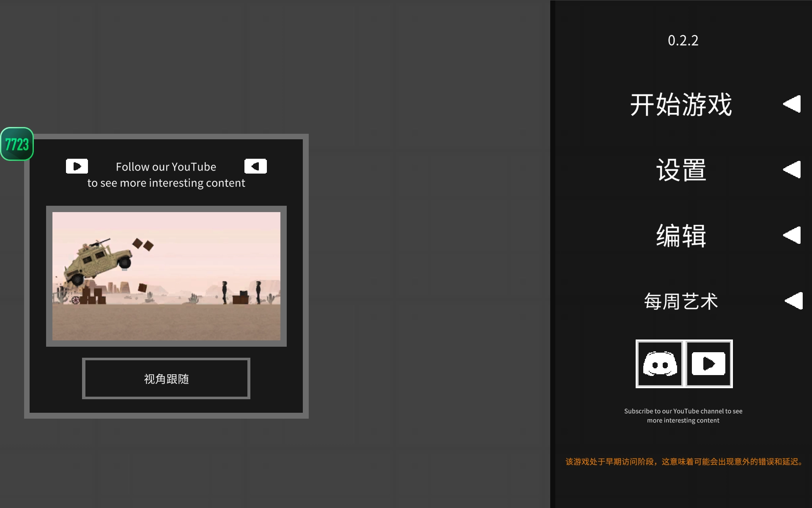Viewport: 812px width, 508px height.
Task: Click the Subscribe to our YouTube channel text
Action: point(683,415)
